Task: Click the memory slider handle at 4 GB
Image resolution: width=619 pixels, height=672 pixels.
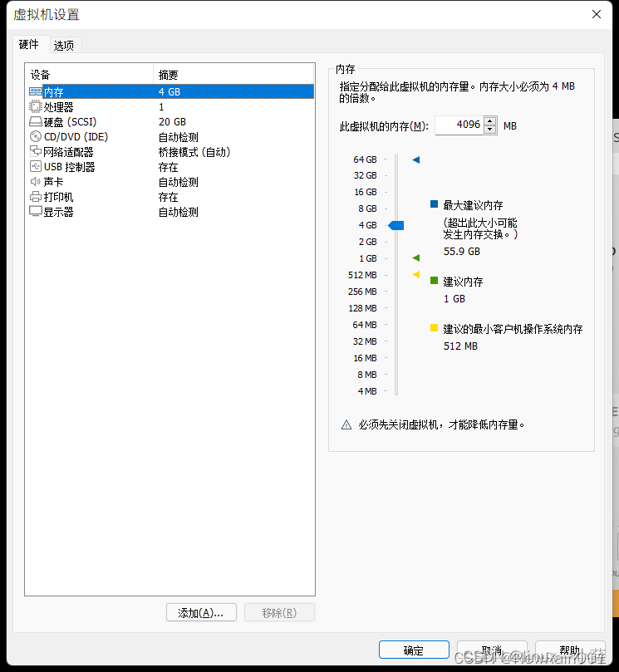Action: click(396, 225)
